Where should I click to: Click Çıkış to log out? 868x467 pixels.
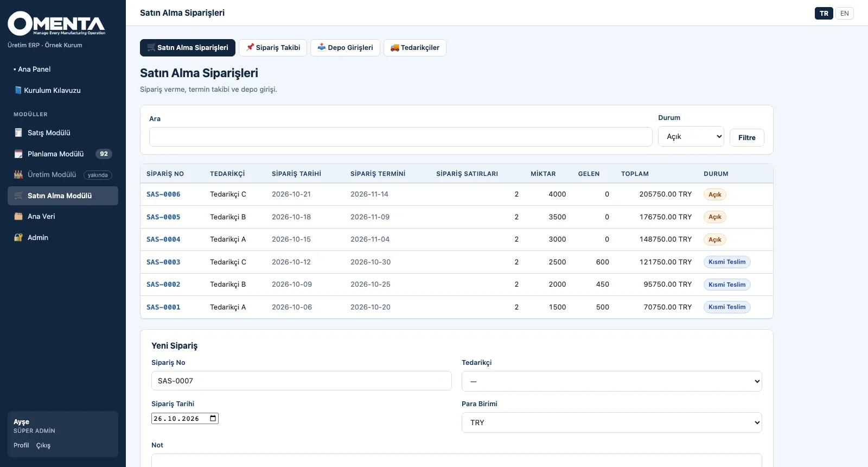coord(43,445)
